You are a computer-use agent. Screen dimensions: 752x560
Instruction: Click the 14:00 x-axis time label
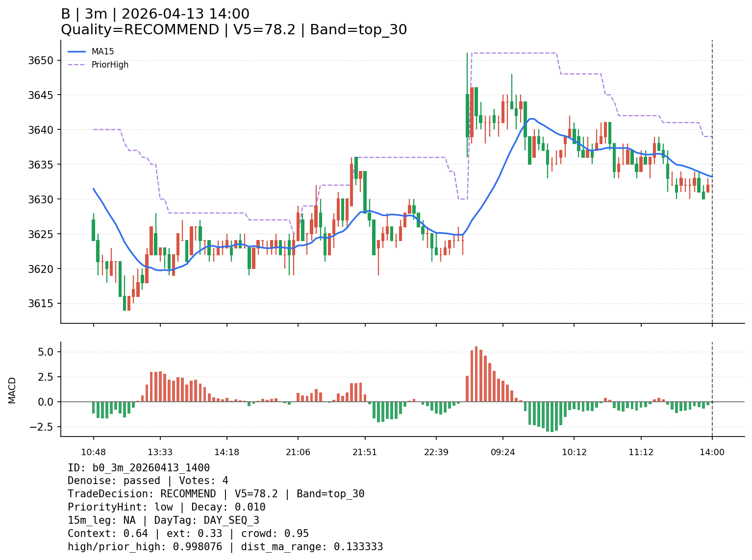tap(712, 452)
